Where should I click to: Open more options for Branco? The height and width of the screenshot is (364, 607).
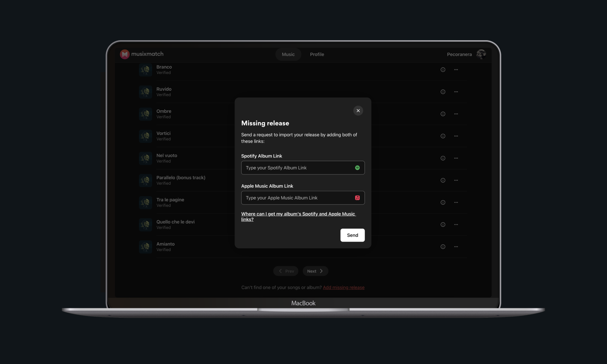click(x=456, y=70)
